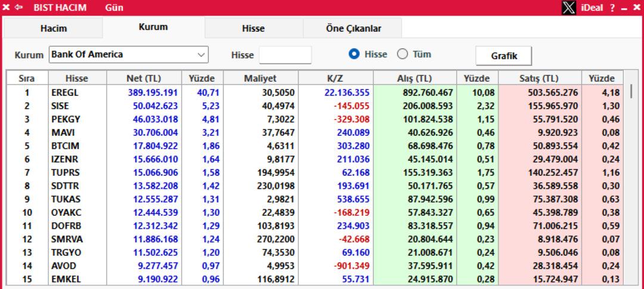Sort by the Alış (TL) column header
Image resolution: width=644 pixels, height=289 pixels.
click(x=415, y=79)
